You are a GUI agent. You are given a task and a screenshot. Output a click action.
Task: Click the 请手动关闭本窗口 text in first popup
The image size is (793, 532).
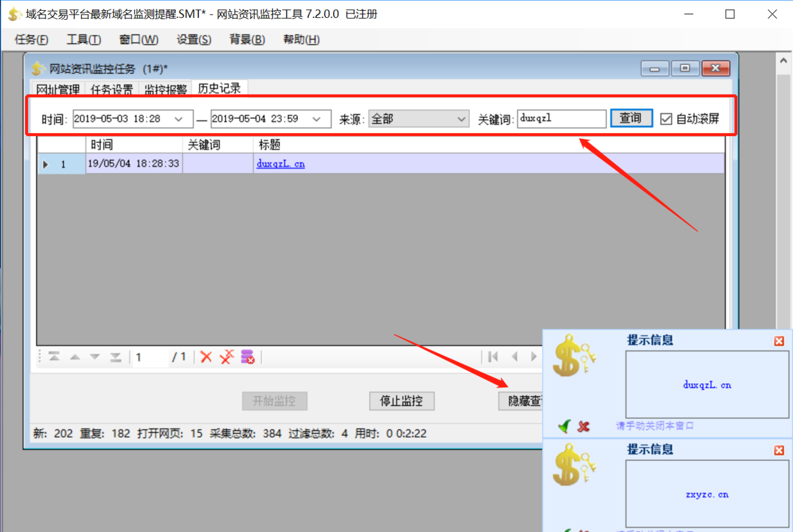[x=655, y=426]
